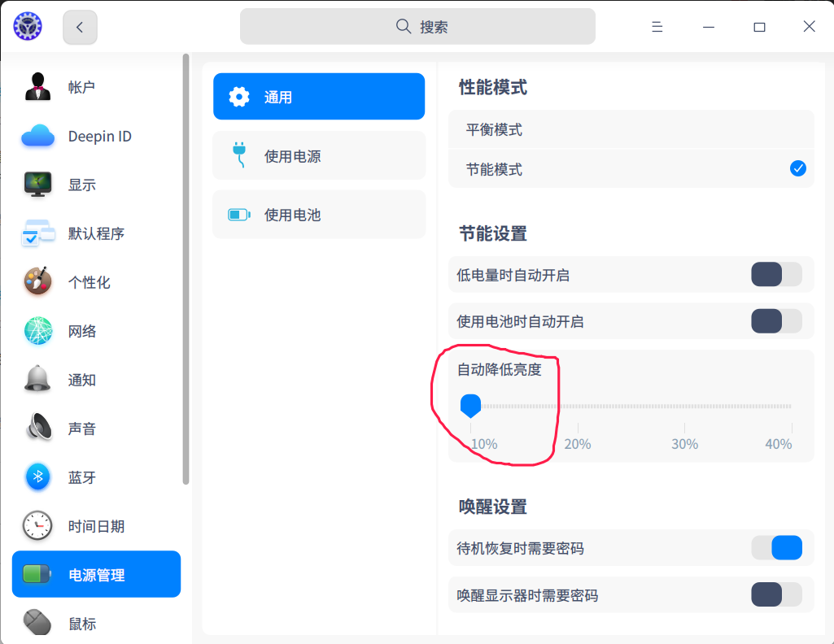Switch to the 使用电源 tab

[x=319, y=155]
